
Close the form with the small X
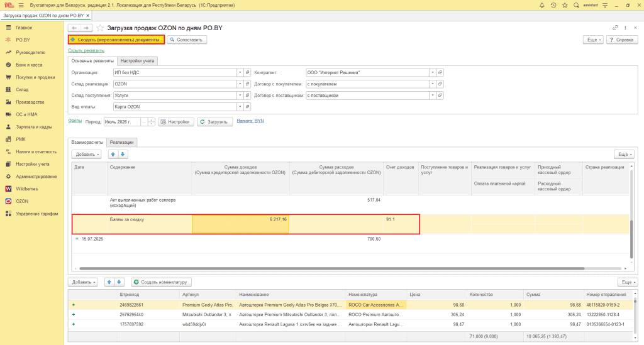click(635, 28)
